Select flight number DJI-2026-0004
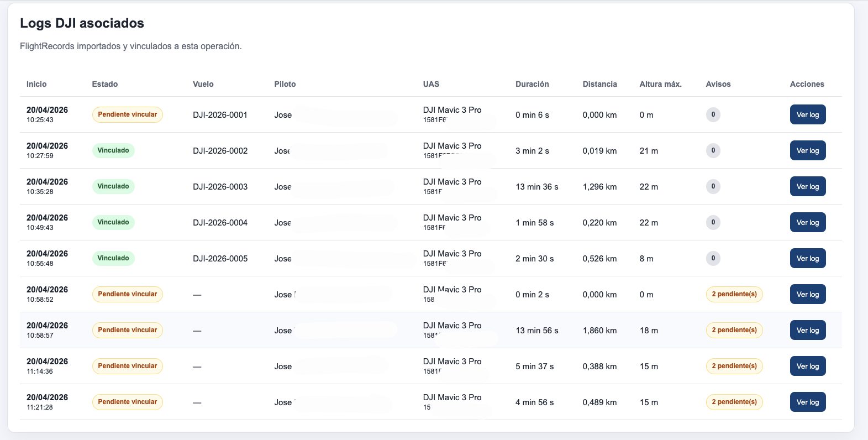The width and height of the screenshot is (868, 440). [220, 223]
